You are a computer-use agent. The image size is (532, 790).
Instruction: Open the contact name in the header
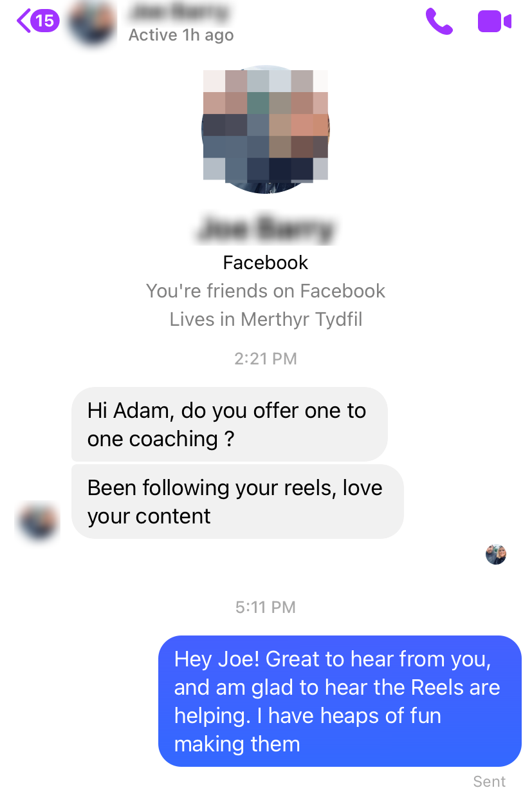[179, 12]
